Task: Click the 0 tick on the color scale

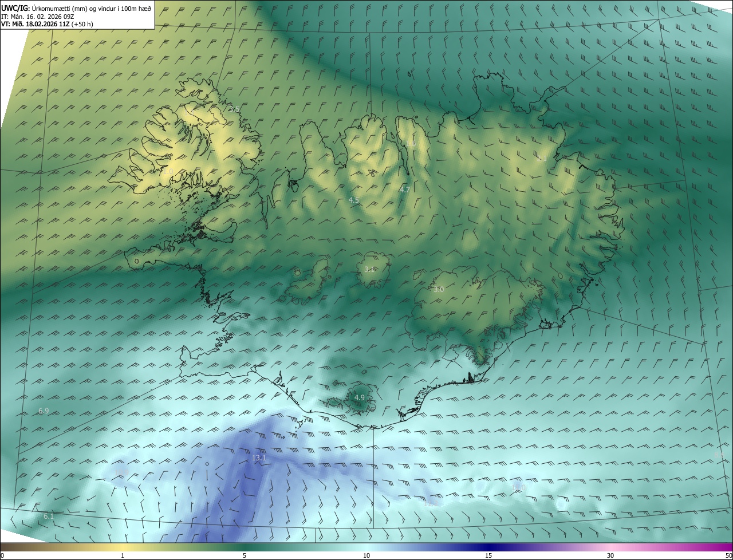Action: pyautogui.click(x=2, y=555)
